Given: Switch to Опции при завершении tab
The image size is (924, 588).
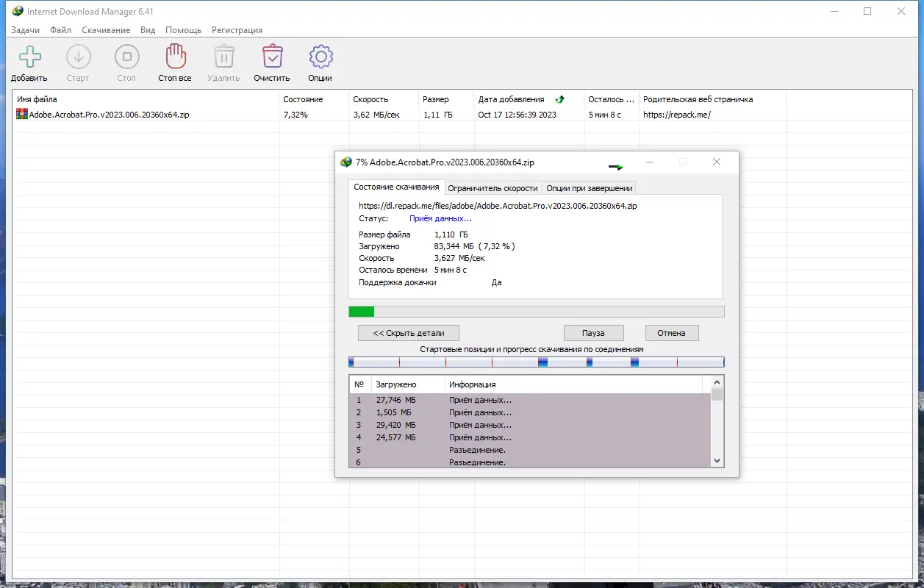Looking at the screenshot, I should (x=589, y=188).
